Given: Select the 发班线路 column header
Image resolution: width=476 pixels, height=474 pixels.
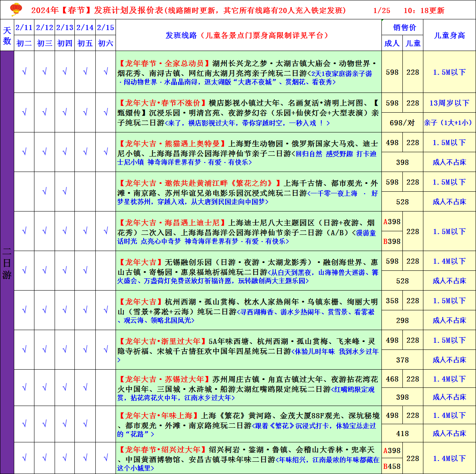Looking at the screenshot, I should pos(248,35).
